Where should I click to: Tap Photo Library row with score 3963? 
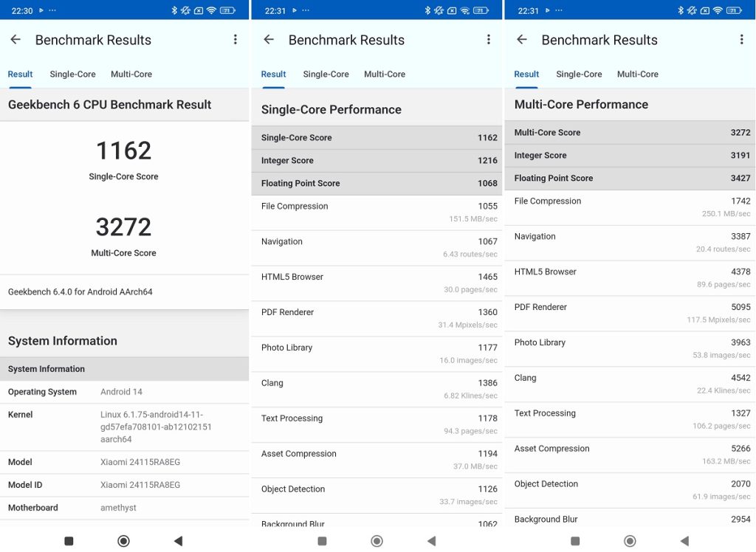pos(630,349)
